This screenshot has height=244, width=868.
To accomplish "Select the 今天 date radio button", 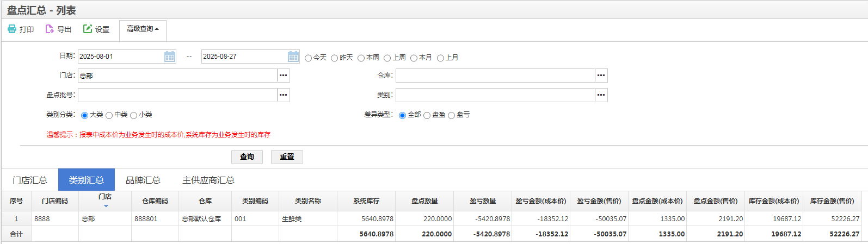I will [x=309, y=58].
